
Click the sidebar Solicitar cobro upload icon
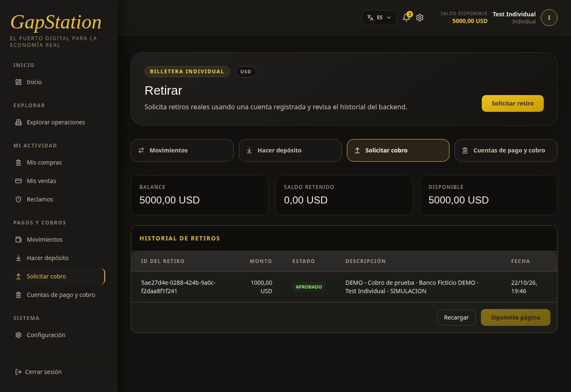point(18,276)
